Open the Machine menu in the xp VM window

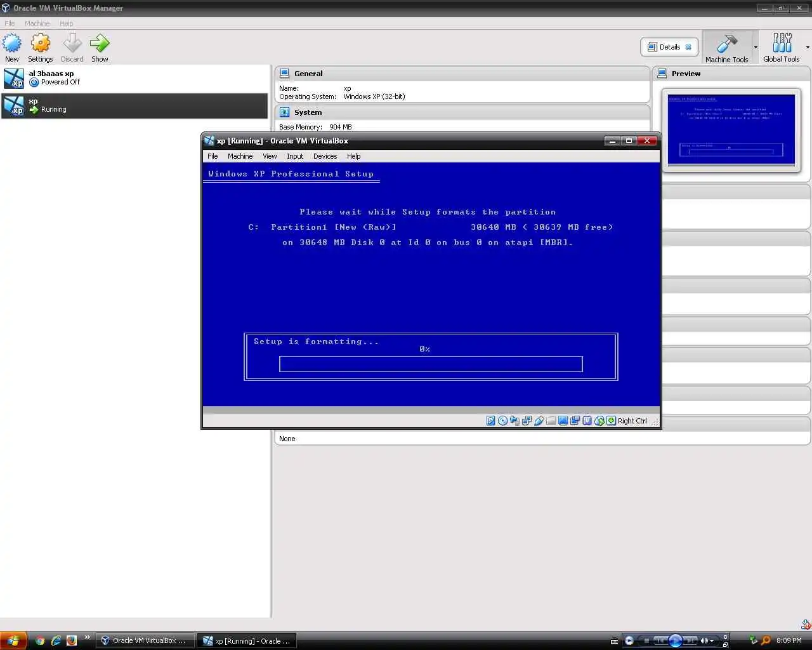pyautogui.click(x=240, y=156)
